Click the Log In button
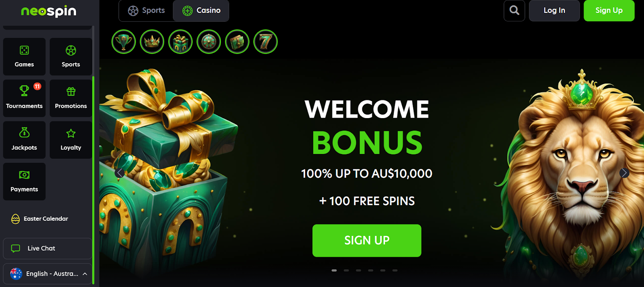Image resolution: width=644 pixels, height=287 pixels. [554, 10]
